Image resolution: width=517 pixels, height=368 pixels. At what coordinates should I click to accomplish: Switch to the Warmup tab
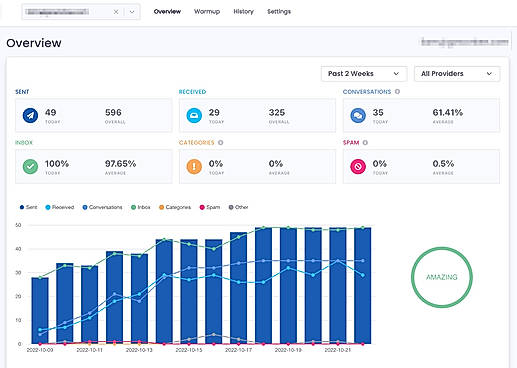[x=207, y=12]
